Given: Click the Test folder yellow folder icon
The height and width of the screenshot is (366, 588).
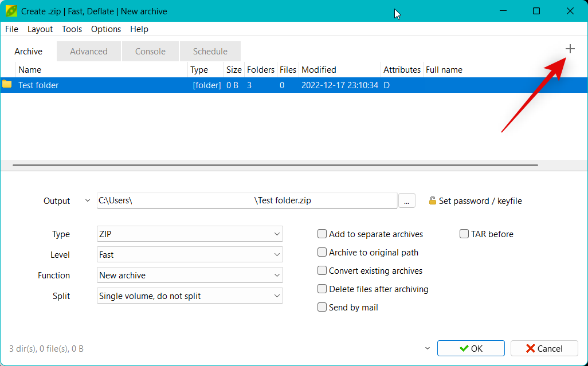Looking at the screenshot, I should 7,85.
